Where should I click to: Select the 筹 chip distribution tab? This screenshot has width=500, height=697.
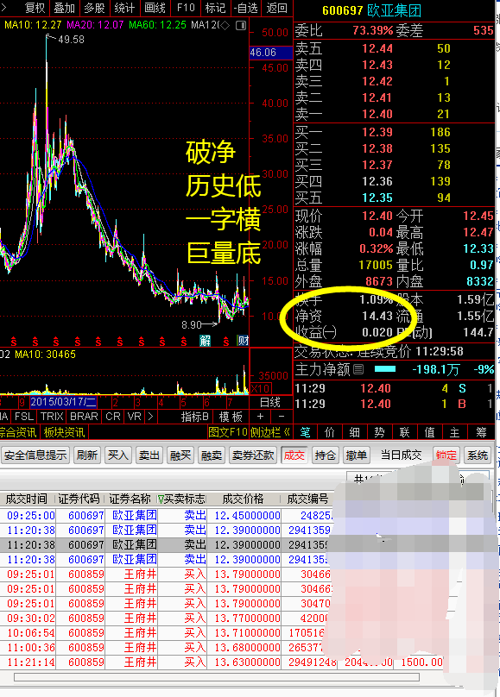(x=481, y=432)
